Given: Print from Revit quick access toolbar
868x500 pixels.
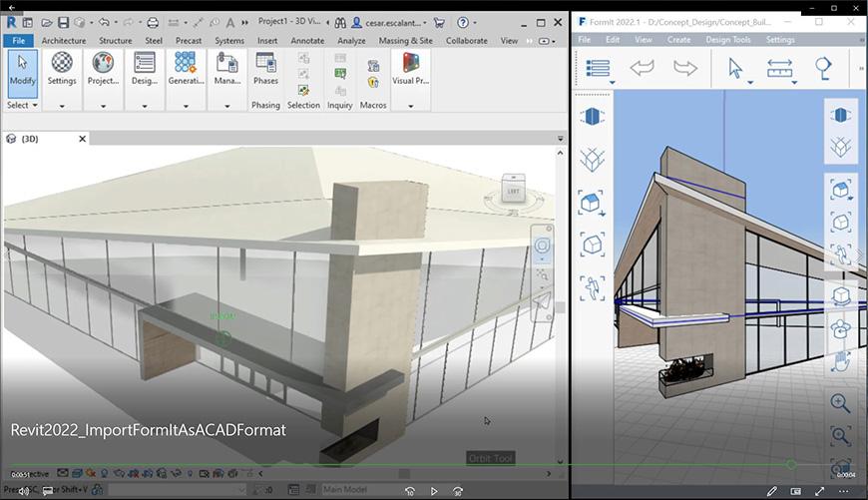Looking at the screenshot, I should pos(153,23).
